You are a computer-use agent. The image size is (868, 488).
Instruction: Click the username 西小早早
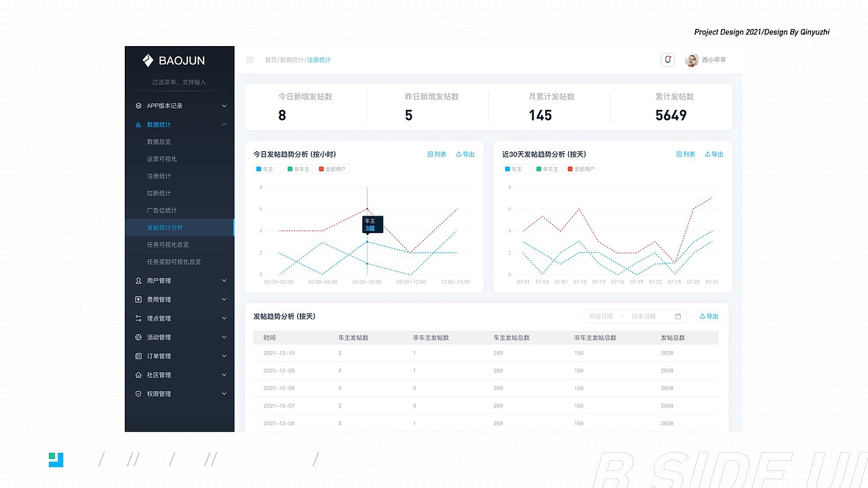coord(714,60)
